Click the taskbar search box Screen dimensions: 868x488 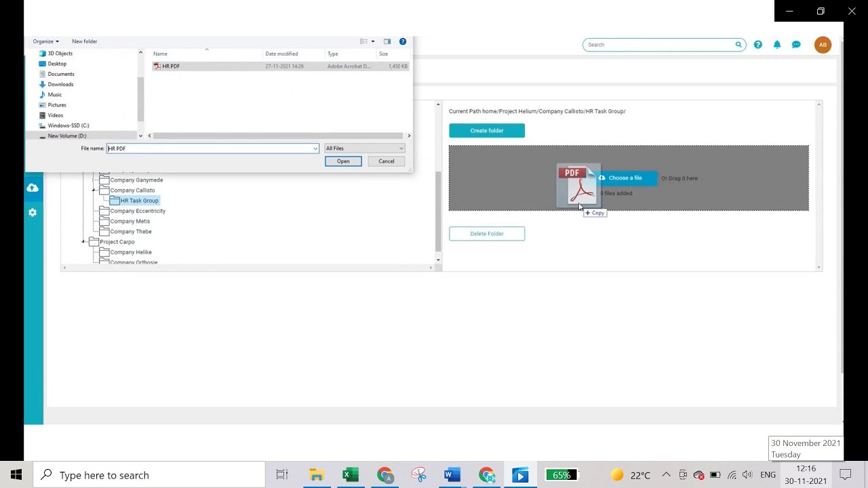pos(149,475)
